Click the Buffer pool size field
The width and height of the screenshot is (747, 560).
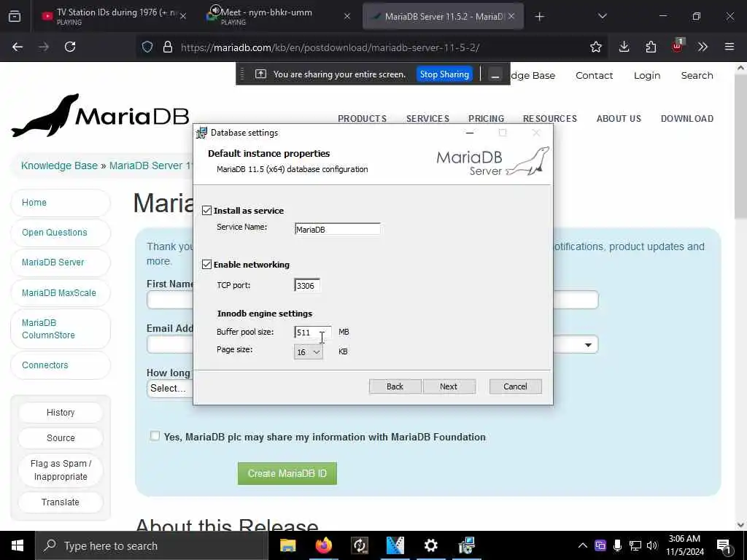(312, 332)
